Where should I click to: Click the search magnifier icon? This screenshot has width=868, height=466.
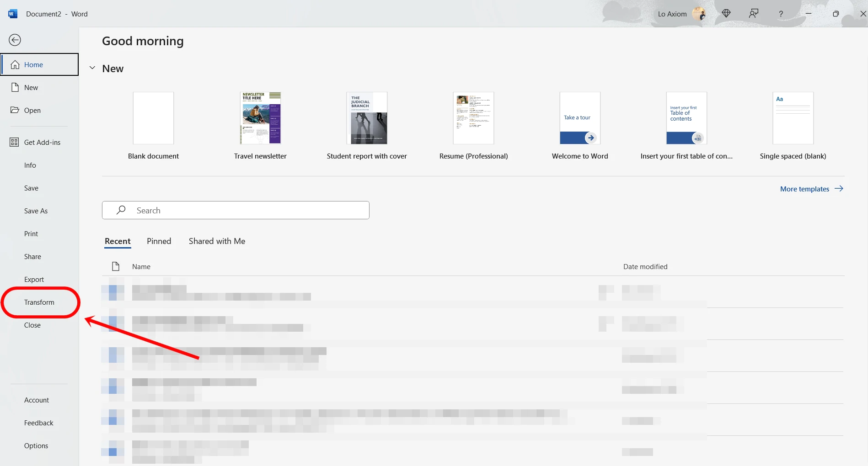(x=121, y=210)
